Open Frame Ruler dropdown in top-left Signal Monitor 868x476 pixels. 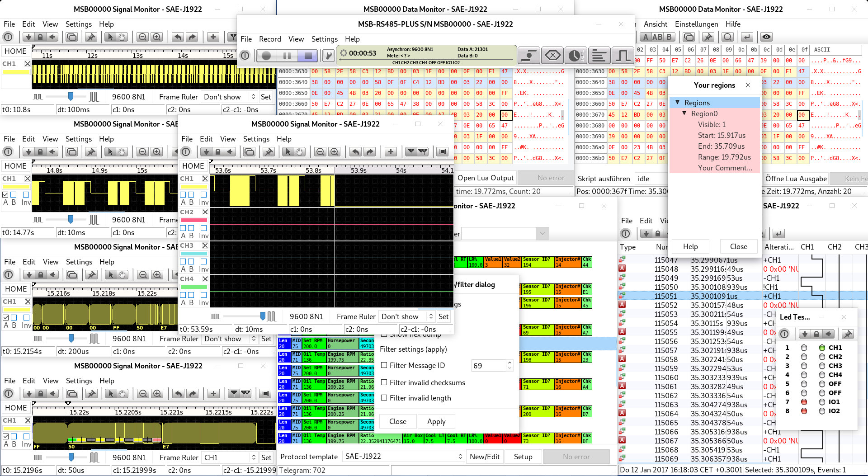pos(229,97)
